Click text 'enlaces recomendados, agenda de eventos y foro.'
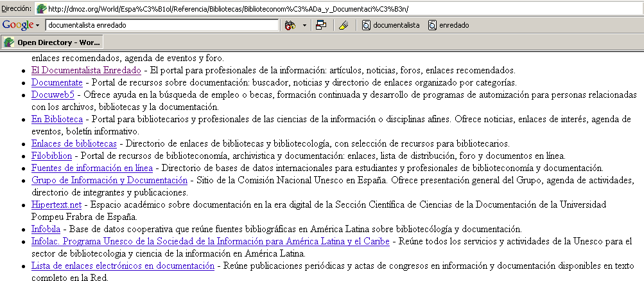The width and height of the screenshot is (644, 281). [128, 58]
